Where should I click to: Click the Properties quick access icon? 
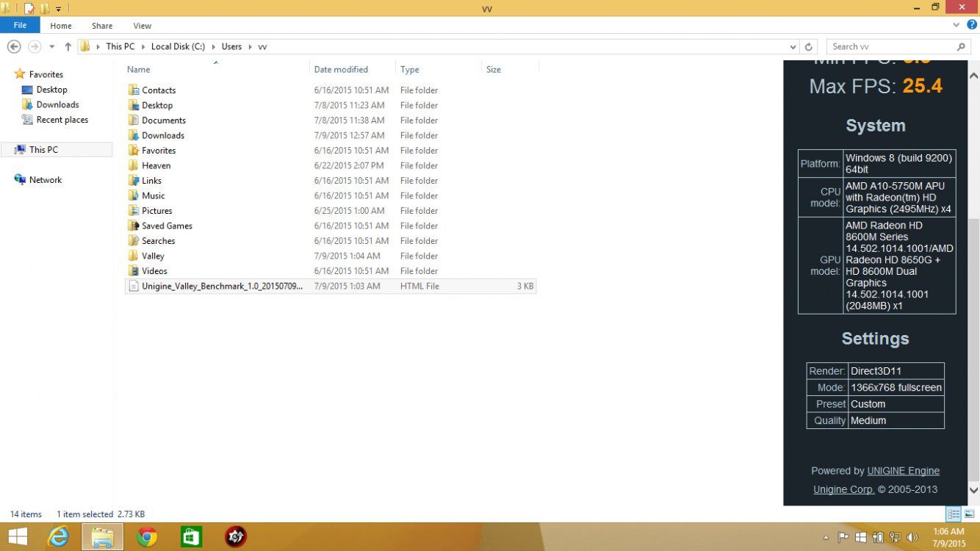(x=29, y=9)
